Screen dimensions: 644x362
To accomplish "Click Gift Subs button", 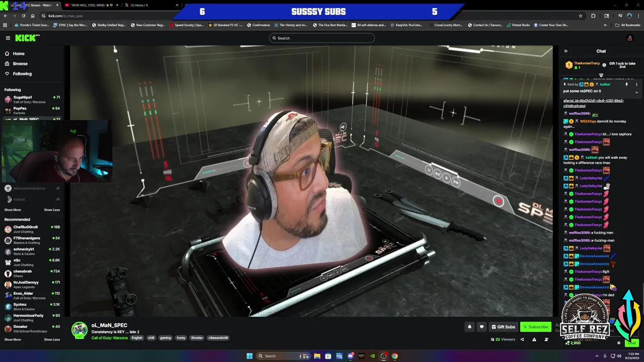I will coord(503,327).
